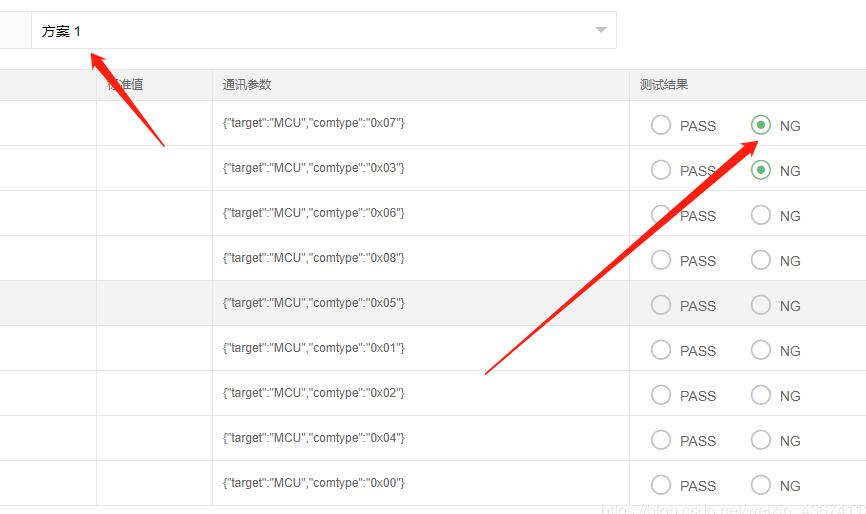
Task: Select PASS for comtype 0x04 row
Action: 661,440
